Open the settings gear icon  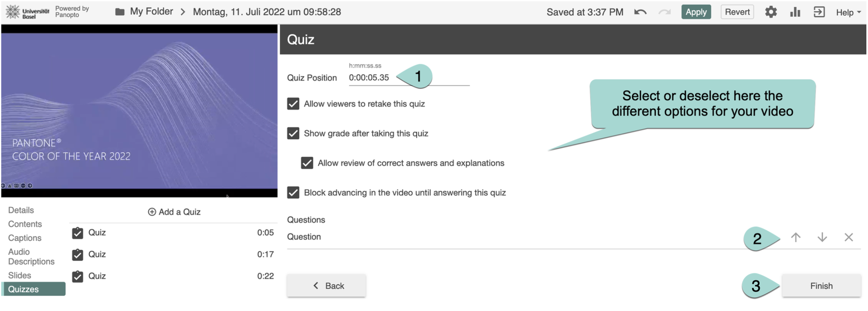click(x=771, y=12)
